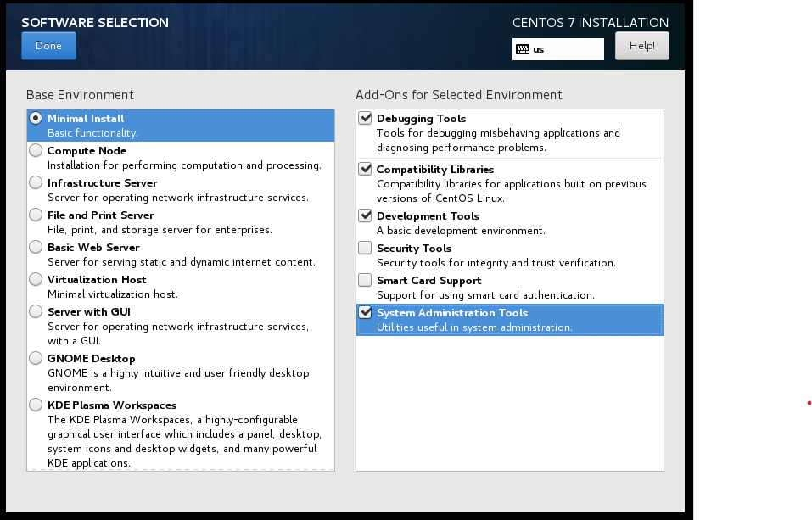Select Basic Web Server environment

tap(36, 247)
